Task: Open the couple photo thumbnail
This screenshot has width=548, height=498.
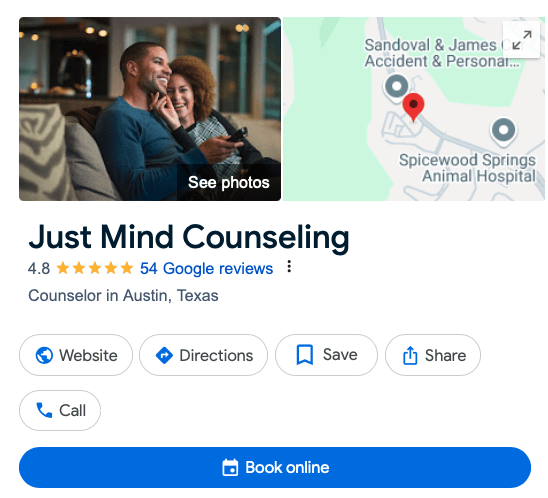Action: [150, 109]
